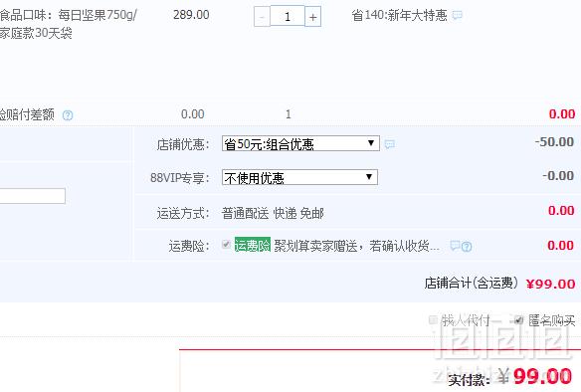Click comment icon next to 店铺优惠 dropdown
This screenshot has height=392, width=581.
click(389, 144)
